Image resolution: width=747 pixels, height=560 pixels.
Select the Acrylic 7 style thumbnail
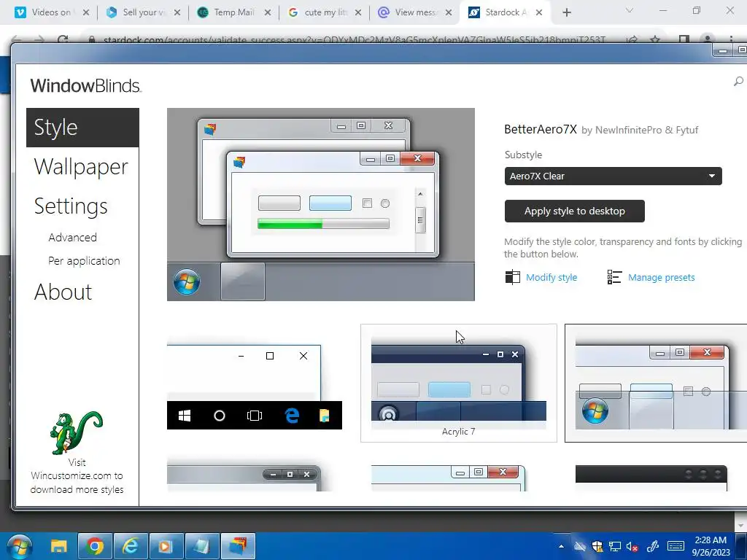click(459, 383)
